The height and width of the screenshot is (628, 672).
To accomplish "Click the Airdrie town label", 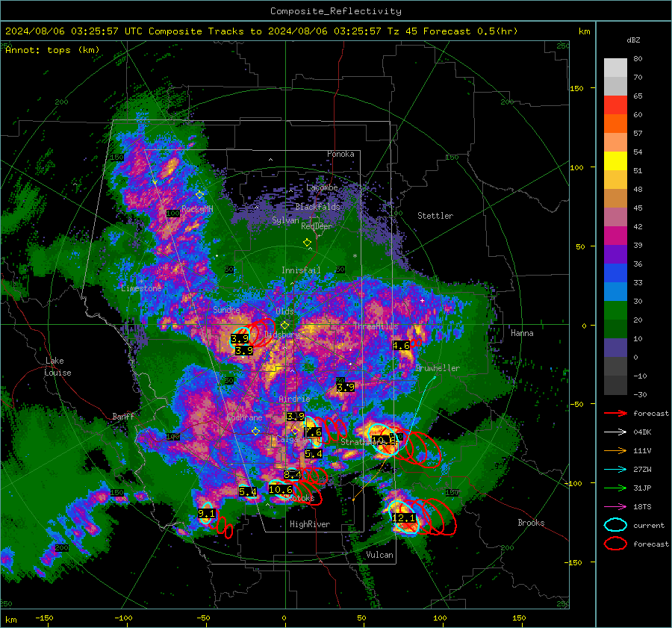I will [x=294, y=399].
